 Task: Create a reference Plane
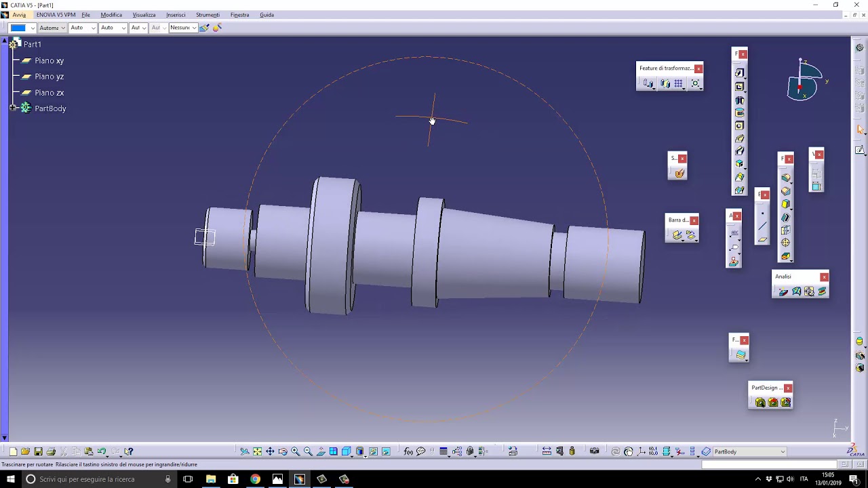[762, 239]
